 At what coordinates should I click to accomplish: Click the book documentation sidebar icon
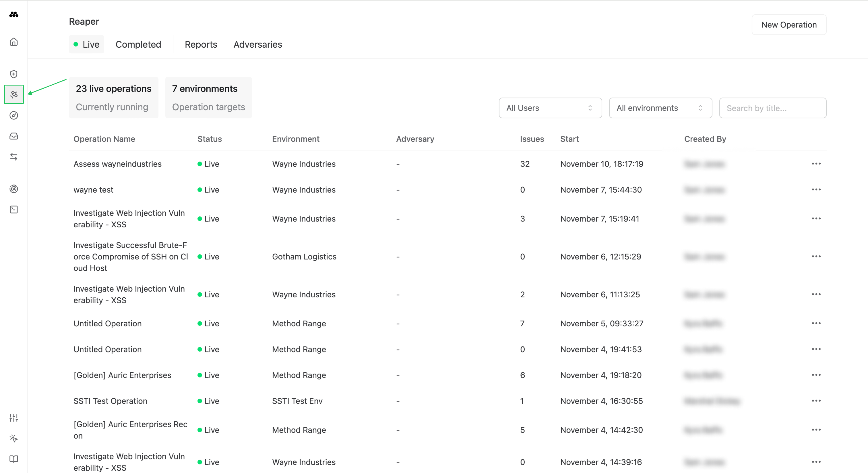[x=14, y=459]
